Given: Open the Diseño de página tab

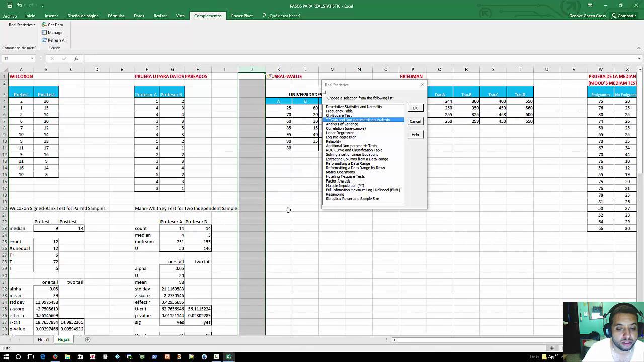Looking at the screenshot, I should (83, 16).
